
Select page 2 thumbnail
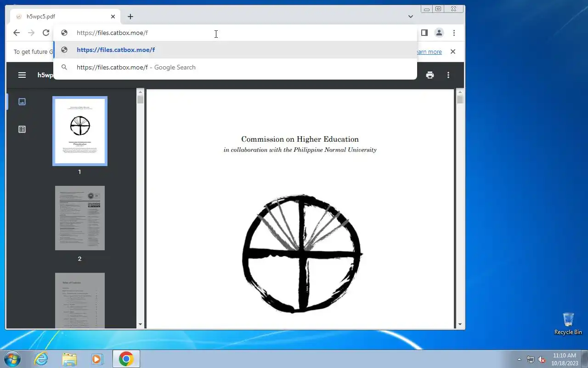[80, 218]
